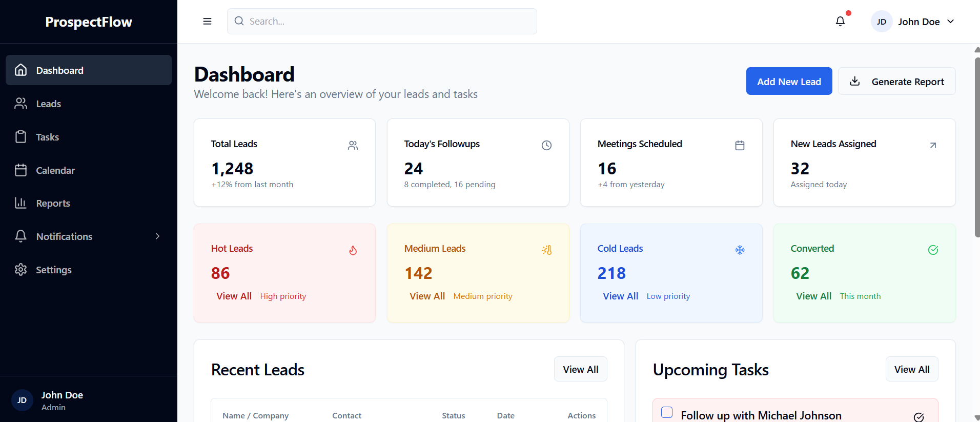Click the Total Leads value 1,248
The width and height of the screenshot is (980, 422).
(232, 168)
